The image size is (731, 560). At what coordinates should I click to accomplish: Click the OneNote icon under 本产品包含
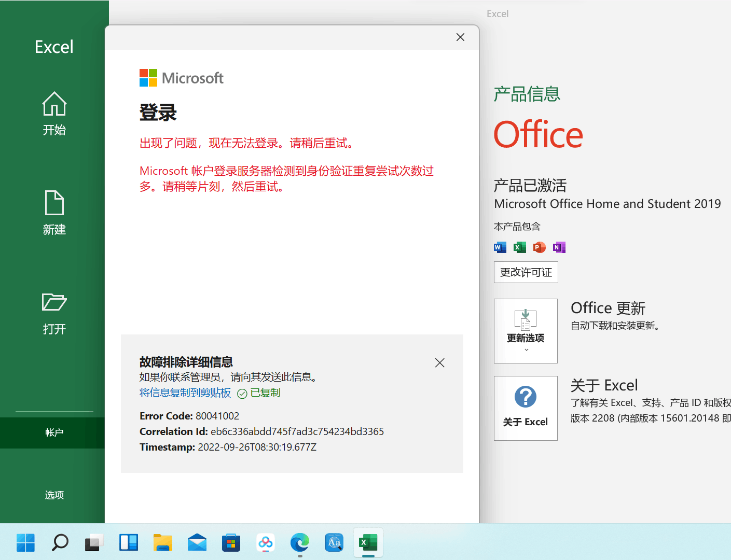pos(559,247)
